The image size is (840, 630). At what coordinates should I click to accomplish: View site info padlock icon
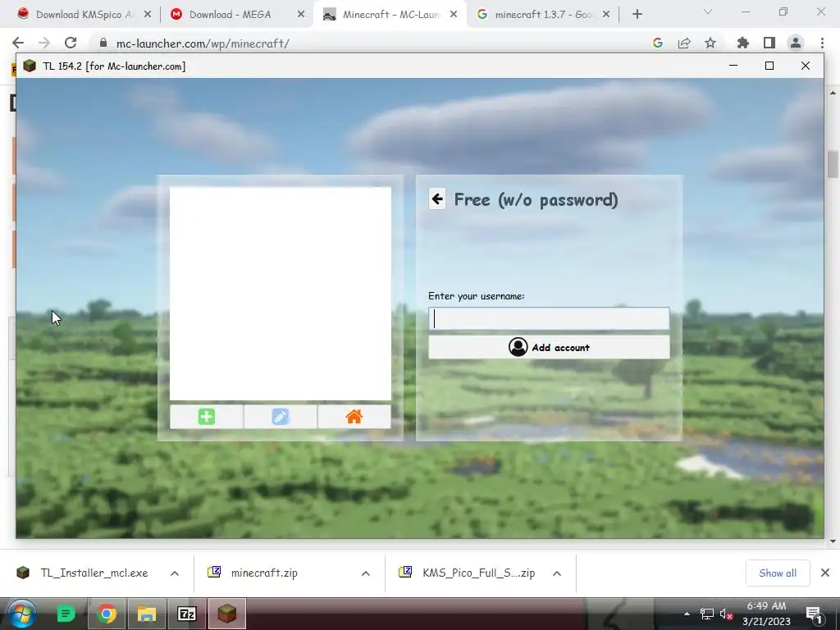103,43
